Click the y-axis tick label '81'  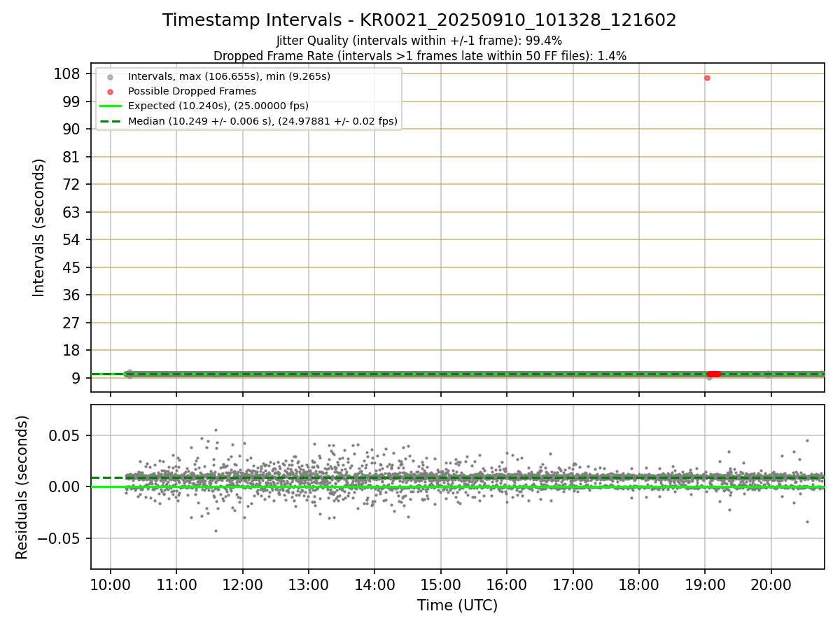point(71,157)
